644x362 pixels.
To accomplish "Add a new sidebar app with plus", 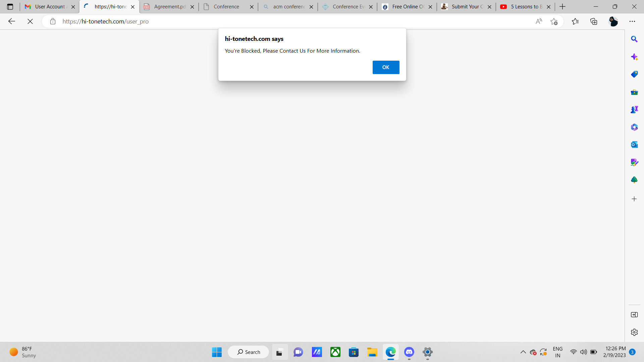I will click(x=634, y=199).
